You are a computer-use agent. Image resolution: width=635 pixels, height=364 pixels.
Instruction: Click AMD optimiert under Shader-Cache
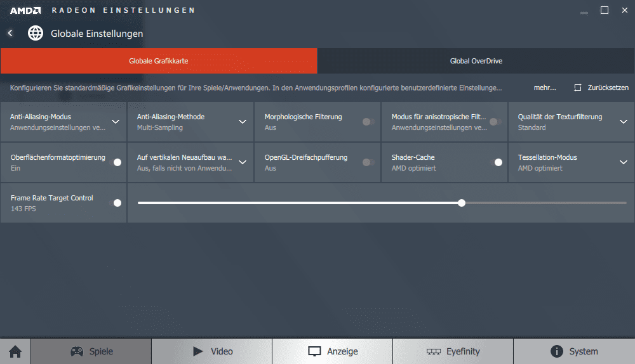[x=414, y=168]
